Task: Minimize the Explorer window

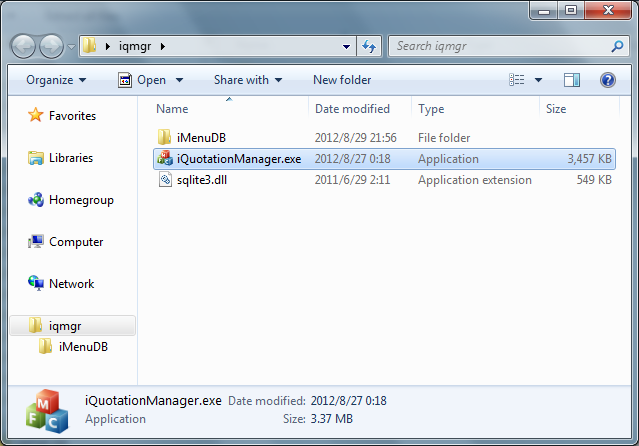Action: click(x=544, y=11)
